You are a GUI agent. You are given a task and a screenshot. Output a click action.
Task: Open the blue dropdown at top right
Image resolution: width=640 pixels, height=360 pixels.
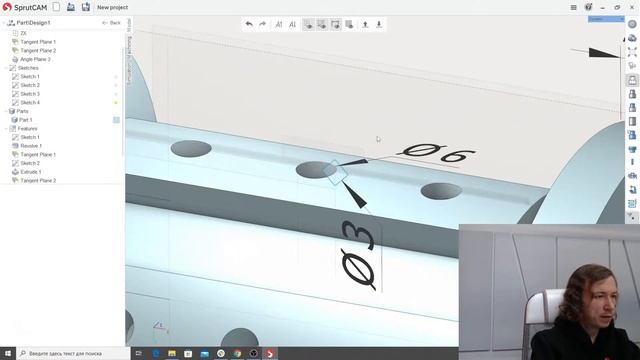pos(606,19)
